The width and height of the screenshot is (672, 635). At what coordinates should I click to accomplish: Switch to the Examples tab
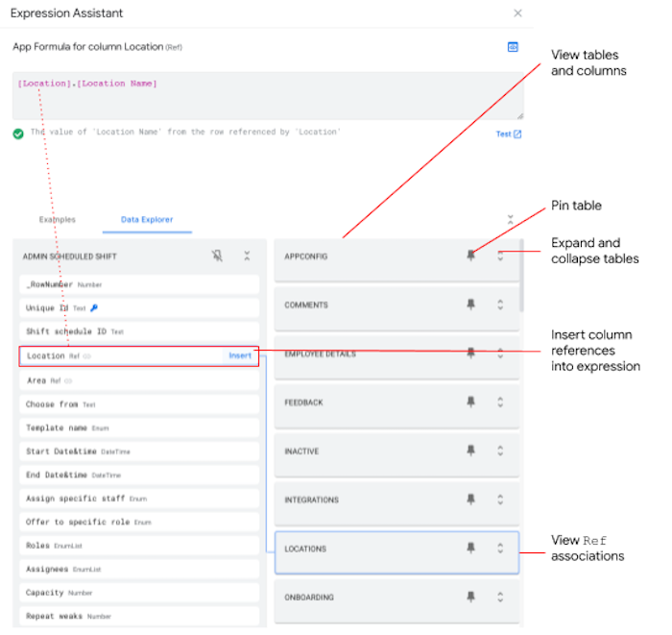pos(58,220)
